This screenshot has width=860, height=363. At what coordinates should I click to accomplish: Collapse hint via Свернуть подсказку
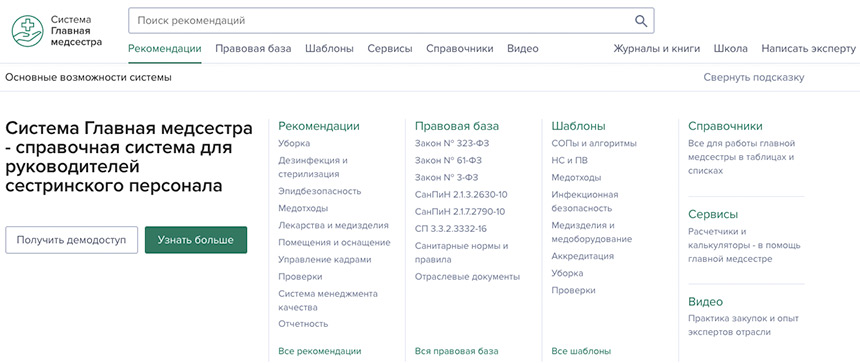754,77
